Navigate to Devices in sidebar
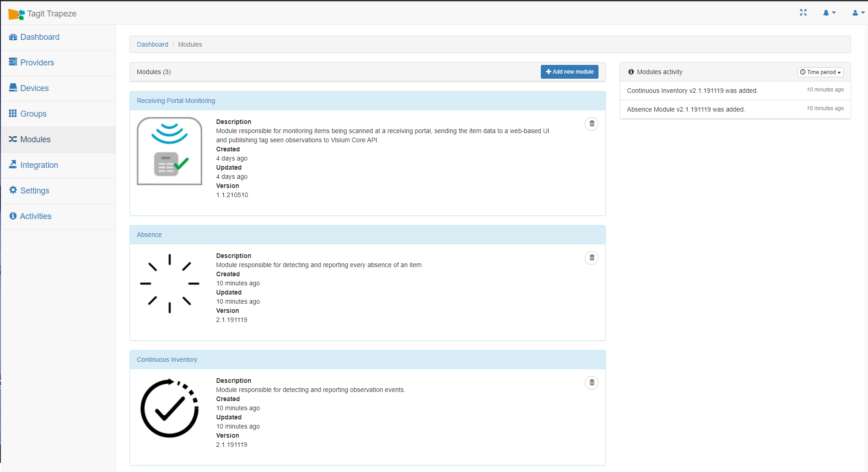This screenshot has height=472, width=868. (58, 88)
